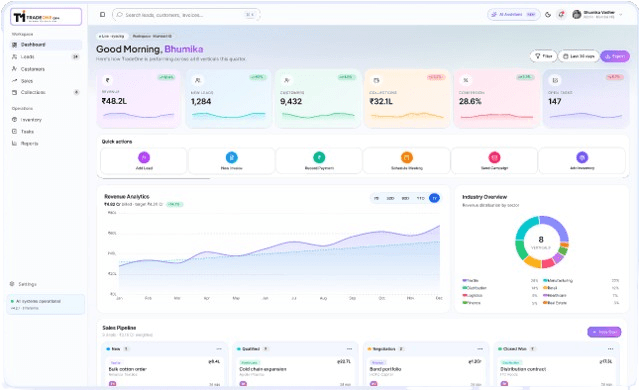Image resolution: width=639 pixels, height=390 pixels.
Task: Click the ₹32.1L collections value
Action: tap(381, 101)
